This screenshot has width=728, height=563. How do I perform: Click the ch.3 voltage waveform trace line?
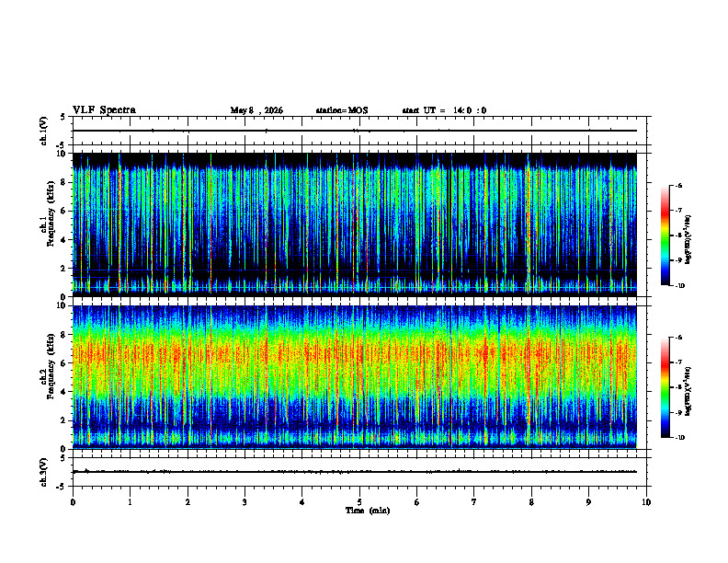pyautogui.click(x=355, y=472)
